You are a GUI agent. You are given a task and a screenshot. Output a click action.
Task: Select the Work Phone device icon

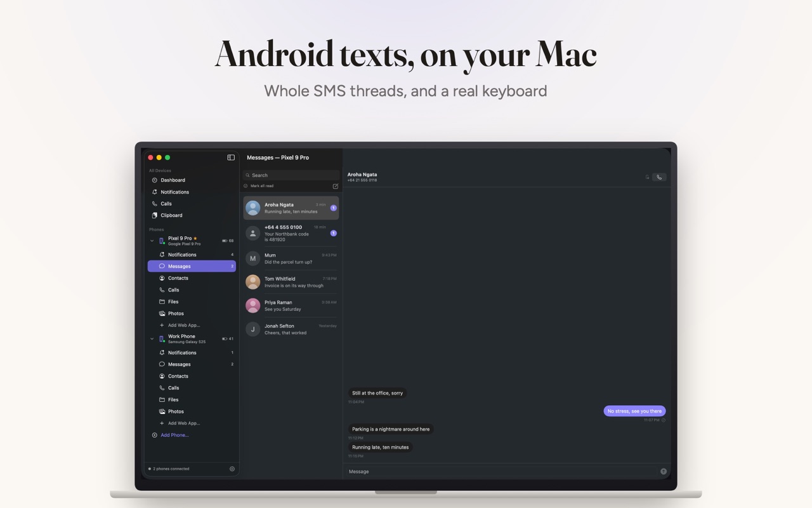point(162,338)
